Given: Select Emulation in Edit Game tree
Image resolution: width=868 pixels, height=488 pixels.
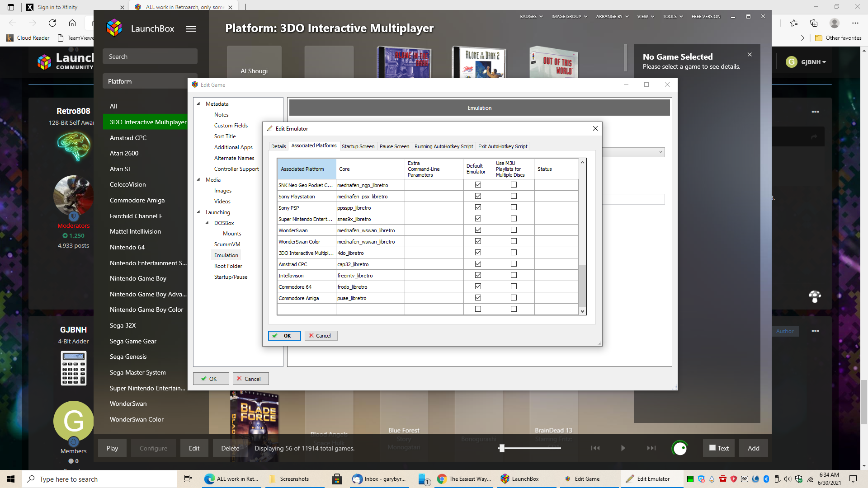Looking at the screenshot, I should coord(226,255).
